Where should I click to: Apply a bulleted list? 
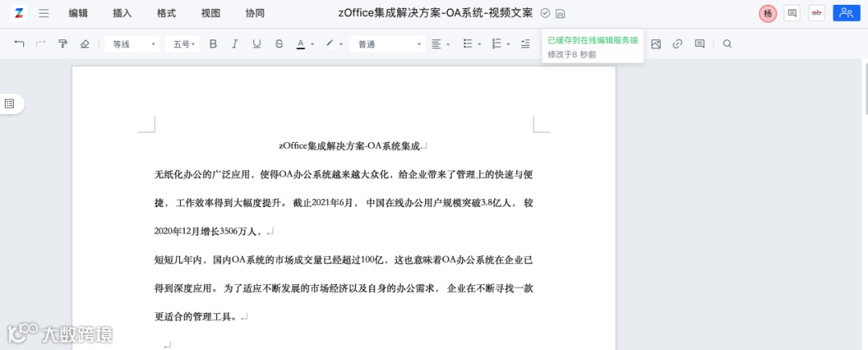coord(468,43)
